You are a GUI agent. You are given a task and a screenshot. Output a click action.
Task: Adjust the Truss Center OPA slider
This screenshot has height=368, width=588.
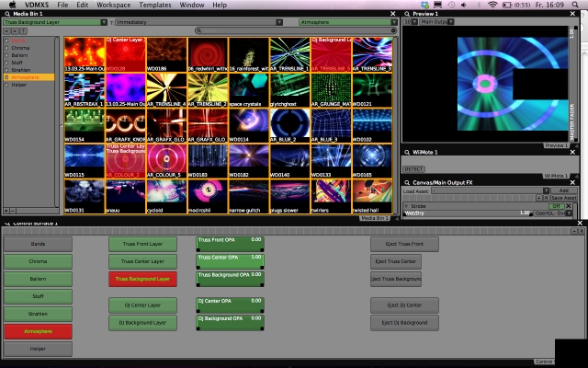[230, 261]
